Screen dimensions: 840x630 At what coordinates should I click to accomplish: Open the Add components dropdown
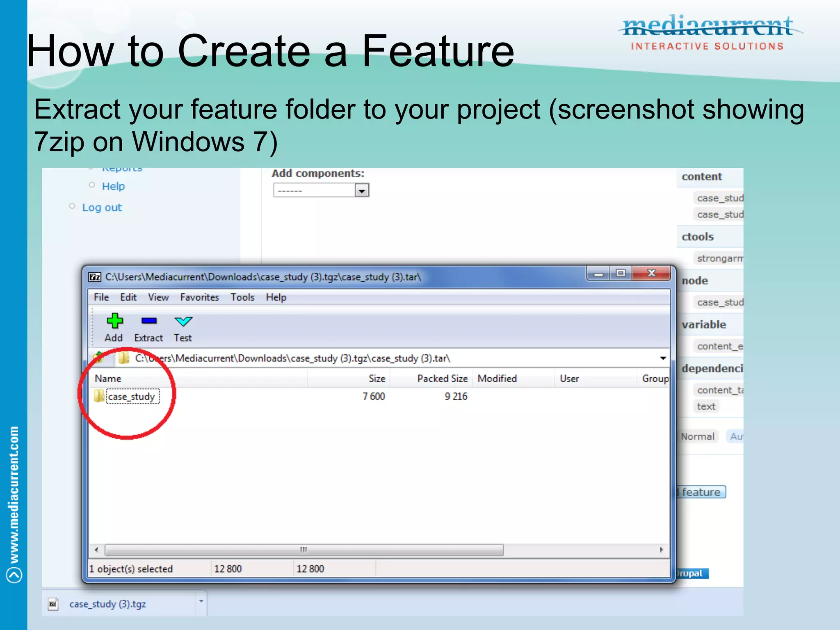[x=321, y=190]
